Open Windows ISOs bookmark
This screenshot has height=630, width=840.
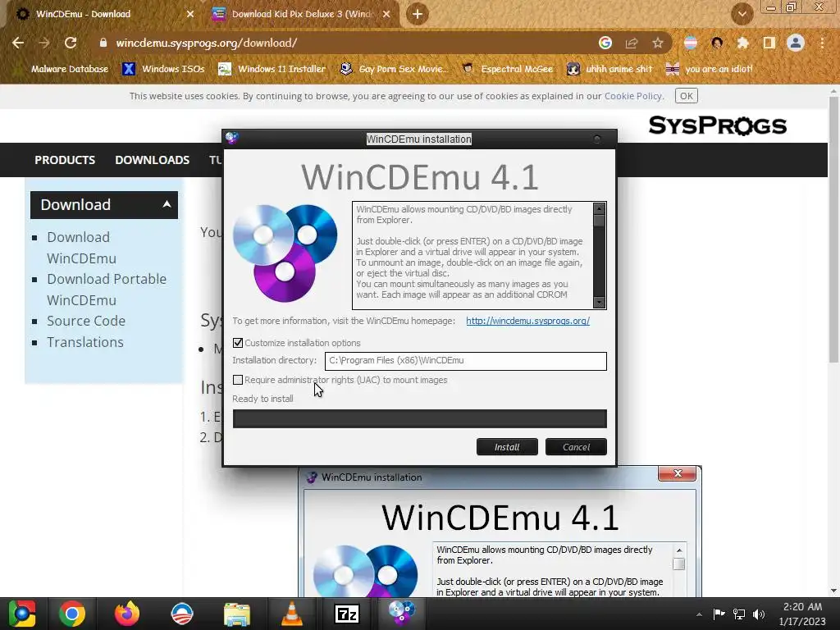pos(164,69)
